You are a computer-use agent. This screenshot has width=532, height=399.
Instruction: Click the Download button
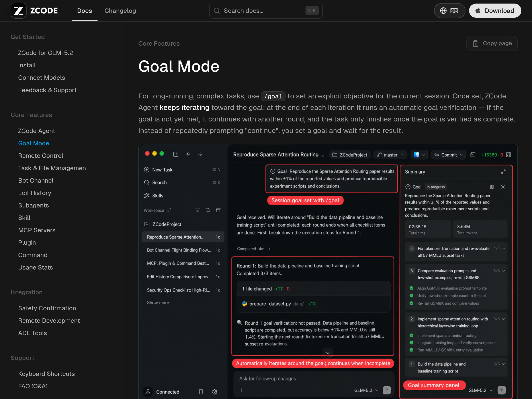point(495,11)
